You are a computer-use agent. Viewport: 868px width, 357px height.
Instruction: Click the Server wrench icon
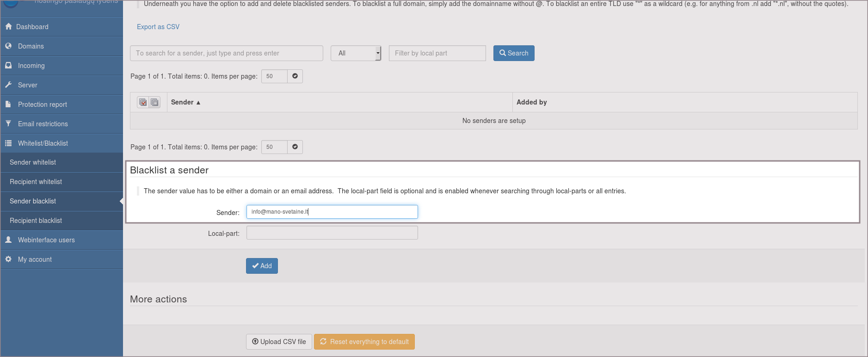click(x=8, y=85)
